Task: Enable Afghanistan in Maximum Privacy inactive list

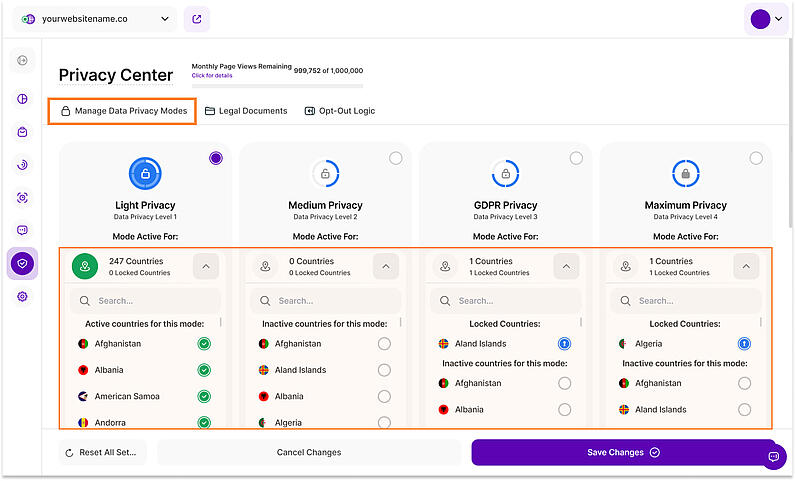Action: click(744, 383)
